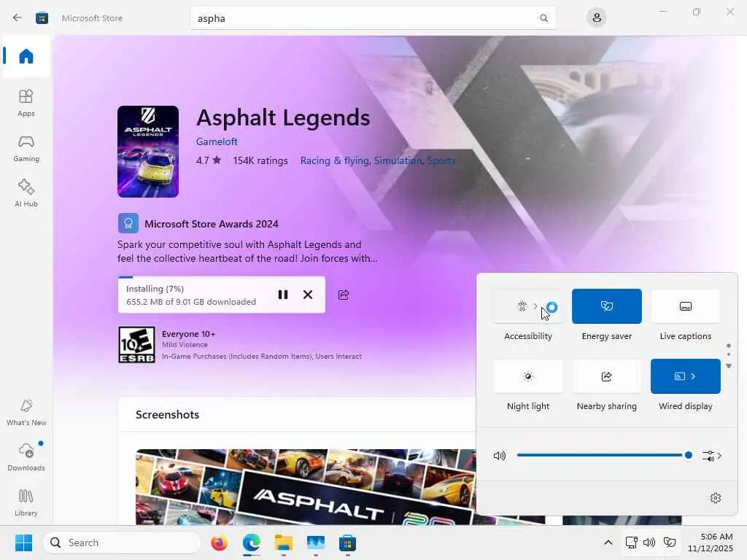This screenshot has width=747, height=560.
Task: Mute the volume speaker icon
Action: [x=499, y=456]
